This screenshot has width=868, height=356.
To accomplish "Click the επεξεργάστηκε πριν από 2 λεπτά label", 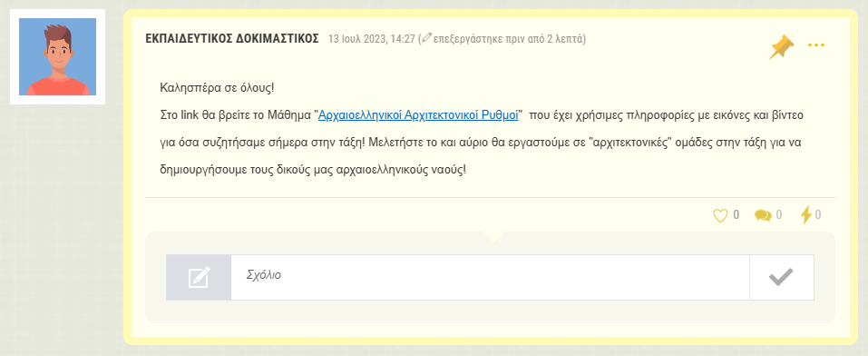I will coord(508,39).
